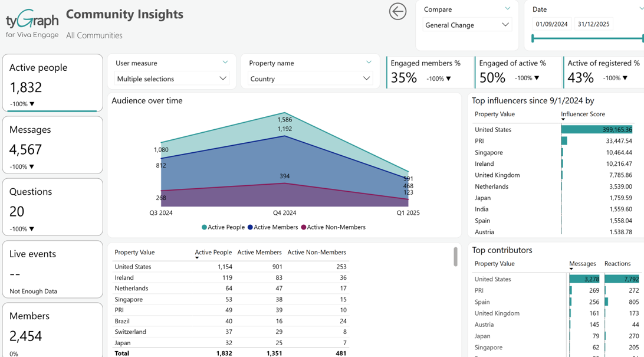Viewport: 644px width, 357px height.
Task: Click the Active of registered % value 43%
Action: [x=580, y=78]
